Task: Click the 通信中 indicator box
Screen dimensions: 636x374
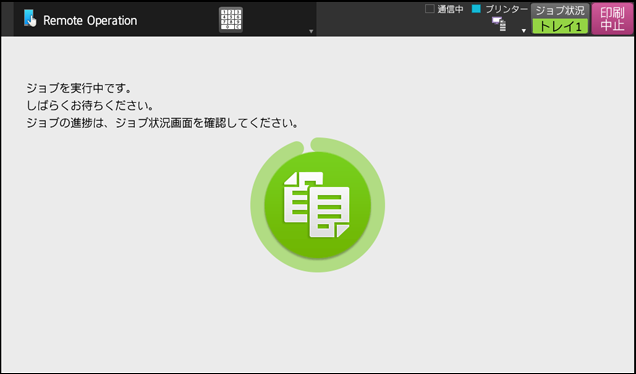Action: tap(430, 9)
